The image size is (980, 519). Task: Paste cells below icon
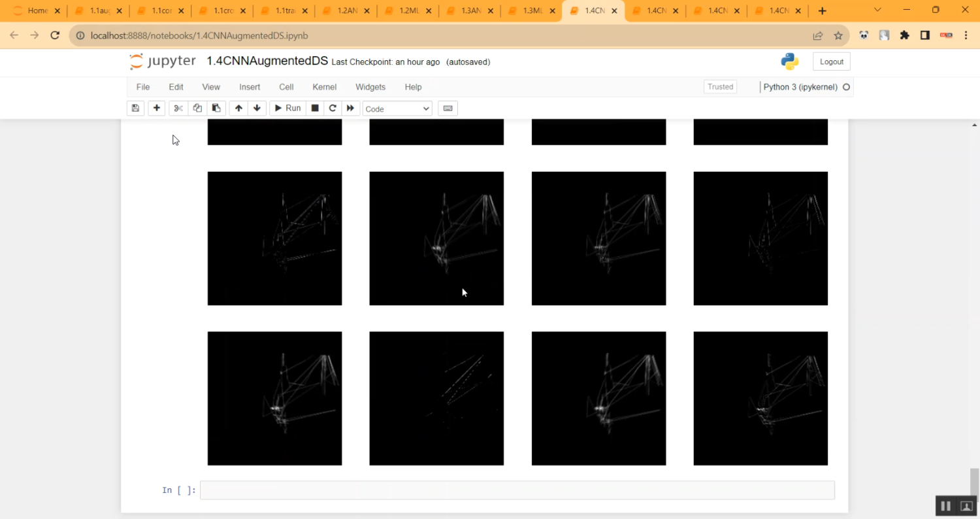216,108
